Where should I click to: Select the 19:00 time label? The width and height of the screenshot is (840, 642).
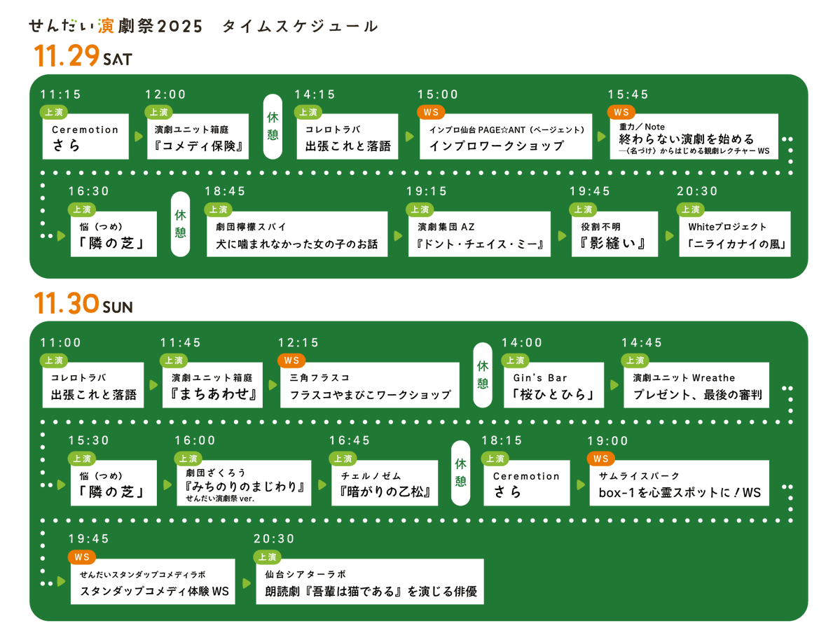pos(608,441)
